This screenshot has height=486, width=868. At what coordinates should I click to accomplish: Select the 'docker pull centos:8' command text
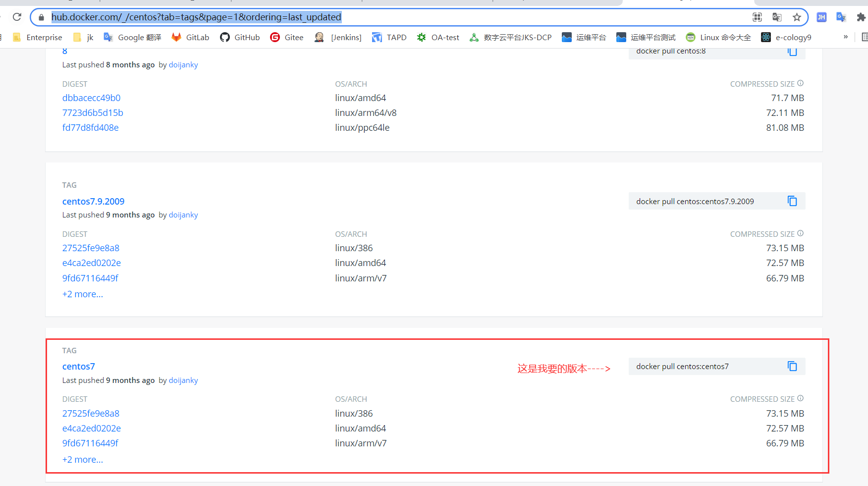pos(671,52)
